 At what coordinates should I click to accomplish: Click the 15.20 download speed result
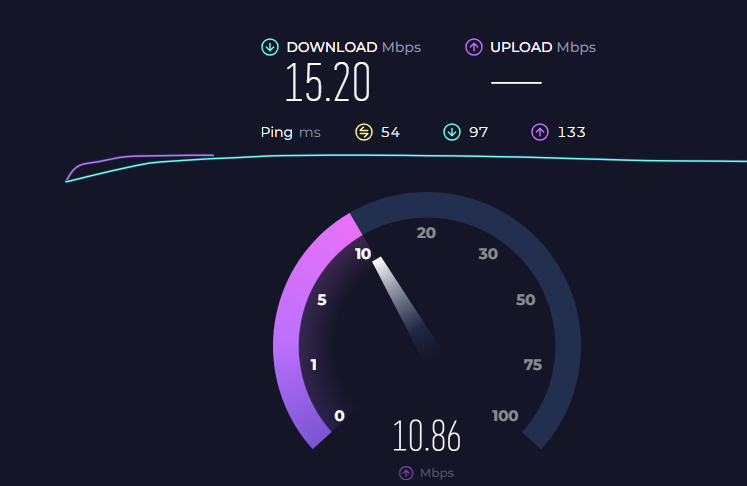(x=328, y=82)
